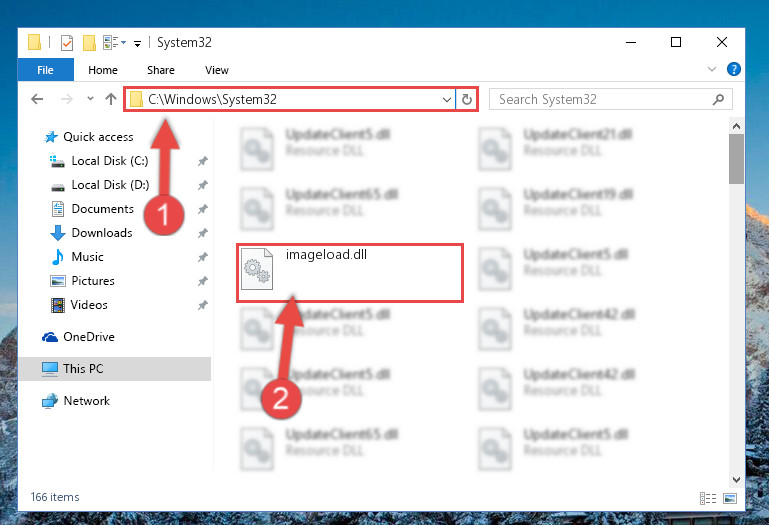Click the New folder icon in title bar

[x=89, y=43]
